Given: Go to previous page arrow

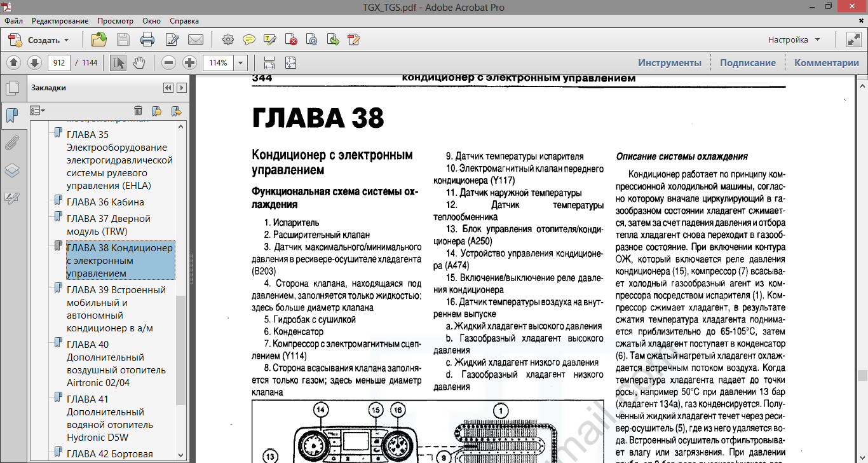Looking at the screenshot, I should (14, 62).
